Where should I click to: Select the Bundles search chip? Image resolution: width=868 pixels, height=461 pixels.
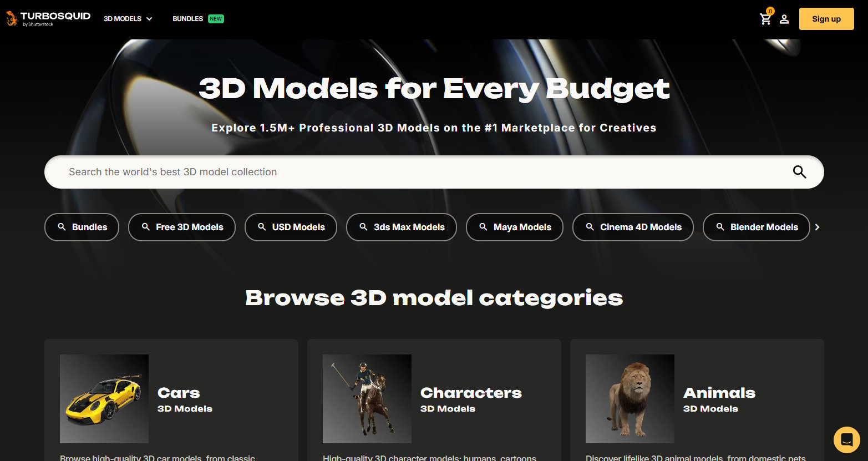82,227
